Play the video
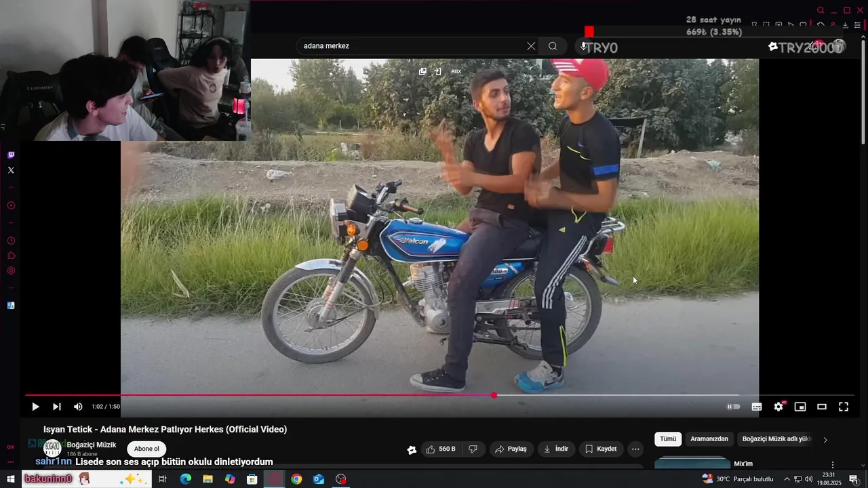 [x=35, y=407]
